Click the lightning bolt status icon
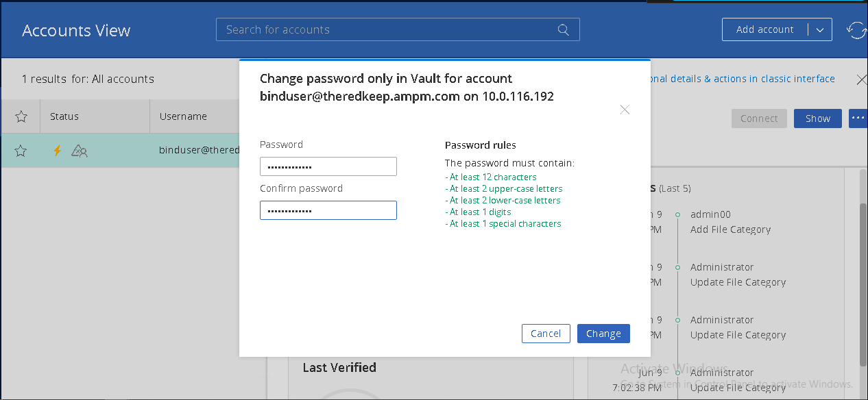The width and height of the screenshot is (868, 400). coord(57,149)
